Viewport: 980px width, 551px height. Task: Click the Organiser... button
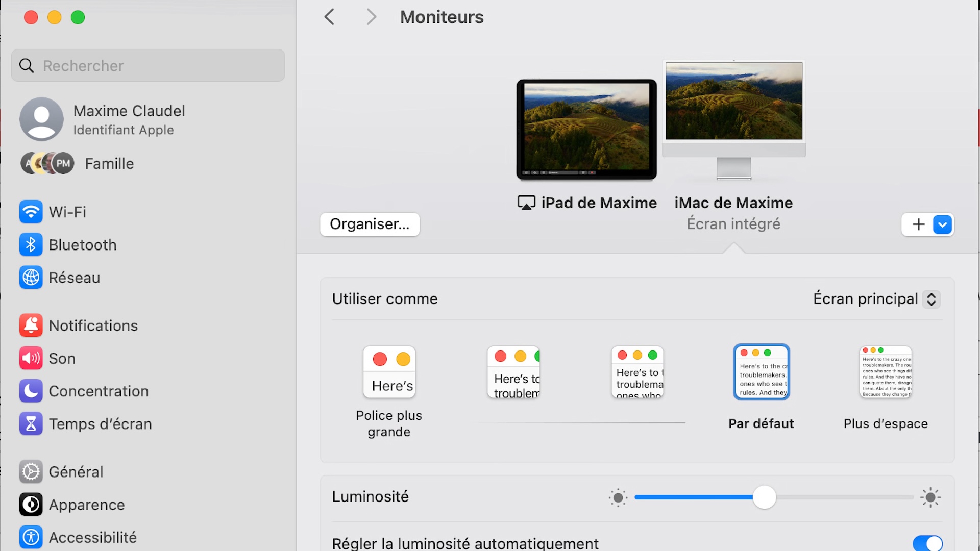pos(370,224)
